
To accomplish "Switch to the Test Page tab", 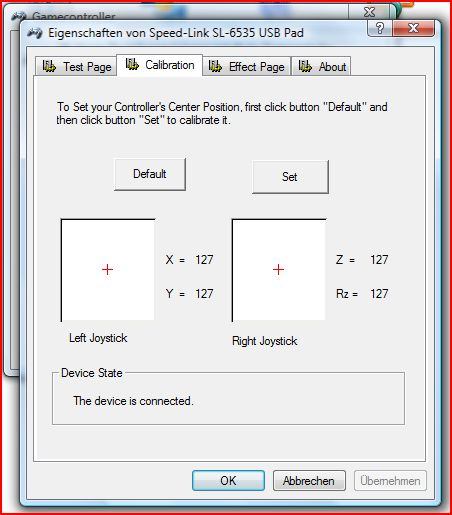I will pyautogui.click(x=76, y=66).
